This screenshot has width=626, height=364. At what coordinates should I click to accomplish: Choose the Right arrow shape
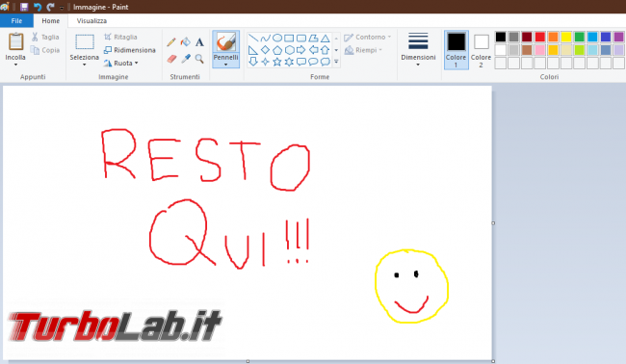[x=301, y=50]
